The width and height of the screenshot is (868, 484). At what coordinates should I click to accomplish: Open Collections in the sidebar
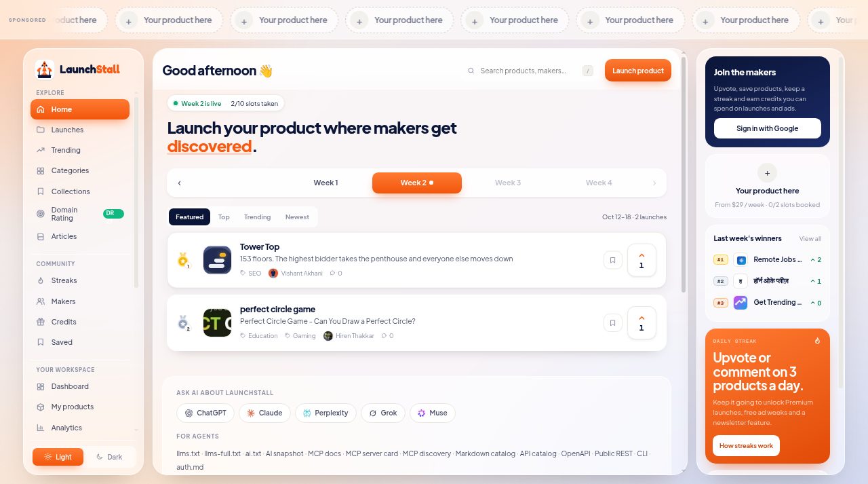point(80,191)
